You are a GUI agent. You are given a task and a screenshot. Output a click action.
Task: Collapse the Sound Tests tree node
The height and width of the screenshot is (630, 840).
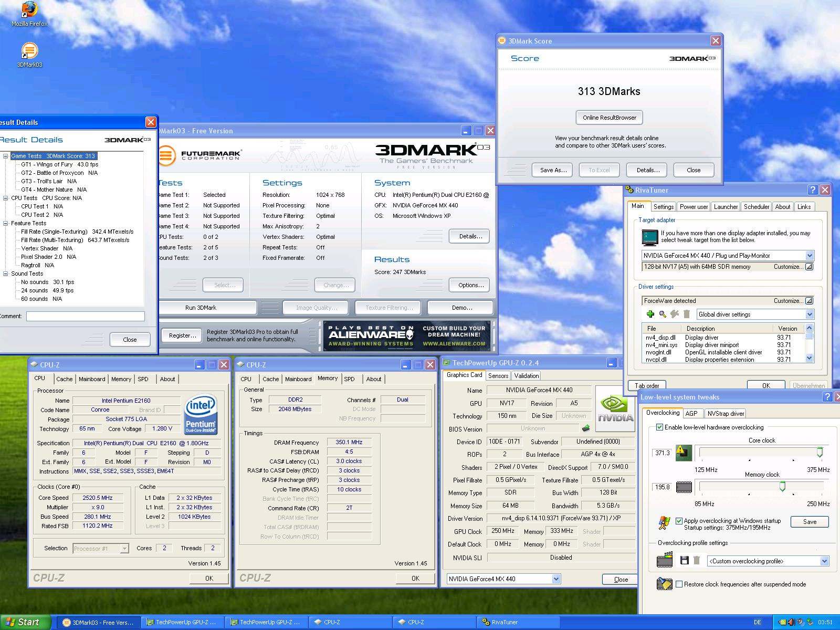(6, 274)
